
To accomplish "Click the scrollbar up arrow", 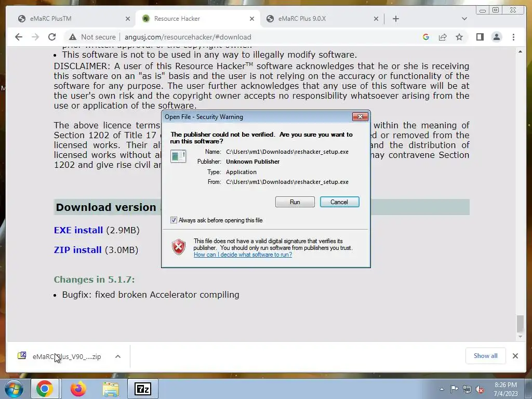I will click(520, 51).
